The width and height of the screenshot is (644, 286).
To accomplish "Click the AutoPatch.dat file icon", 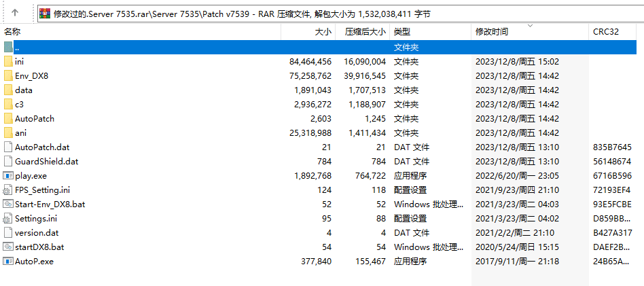I will point(8,147).
